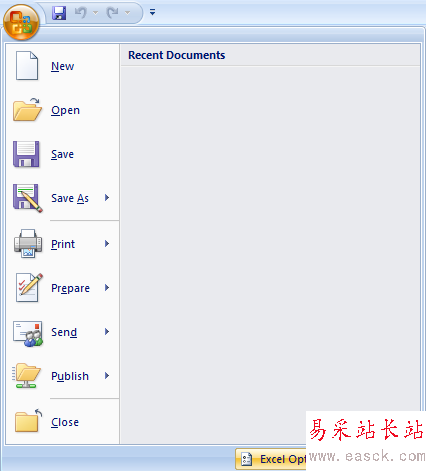Select the Open menu entry label
This screenshot has width=426, height=471.
click(x=65, y=110)
